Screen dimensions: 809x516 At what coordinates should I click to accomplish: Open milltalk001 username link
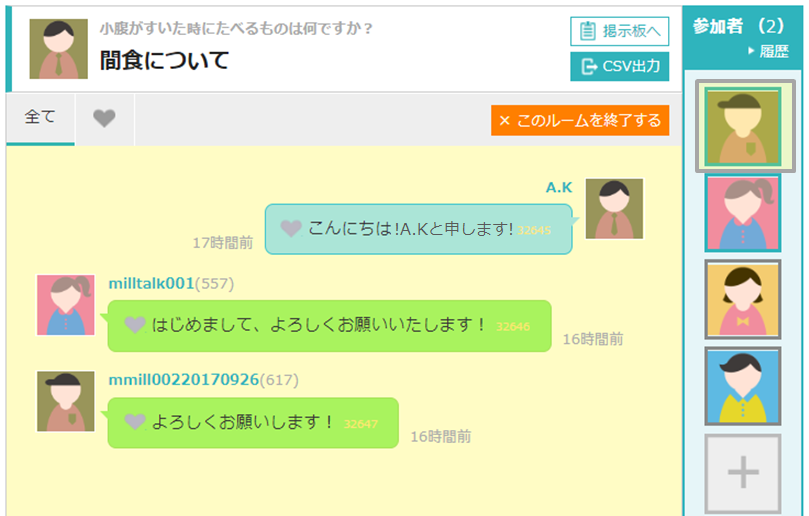pos(151,283)
